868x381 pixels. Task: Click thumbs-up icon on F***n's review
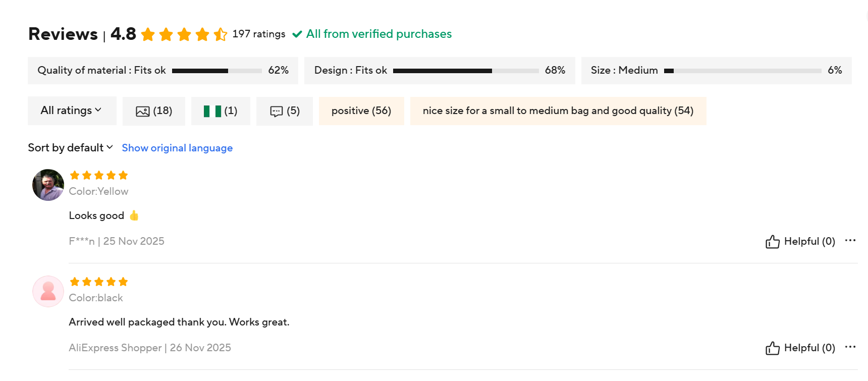pos(772,242)
